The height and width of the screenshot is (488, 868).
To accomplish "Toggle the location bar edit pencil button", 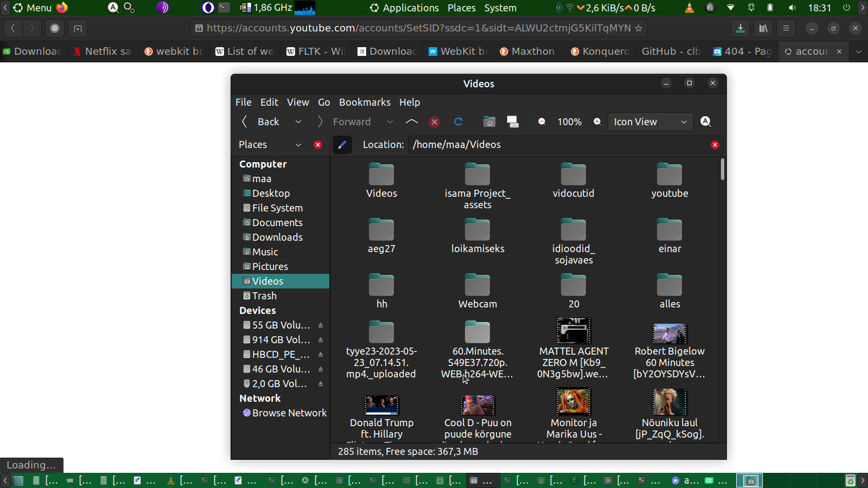I will (x=342, y=145).
